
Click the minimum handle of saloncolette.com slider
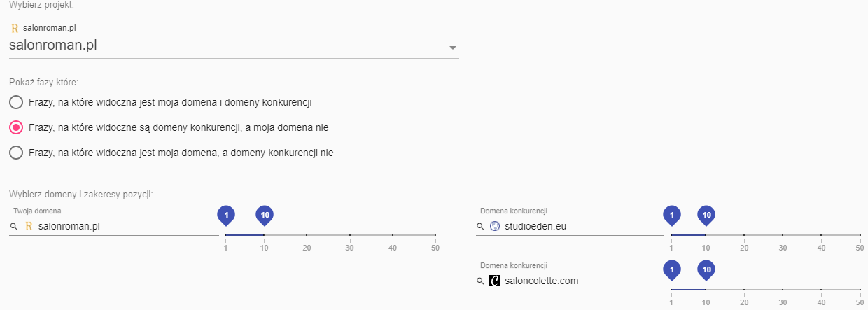[671, 270]
